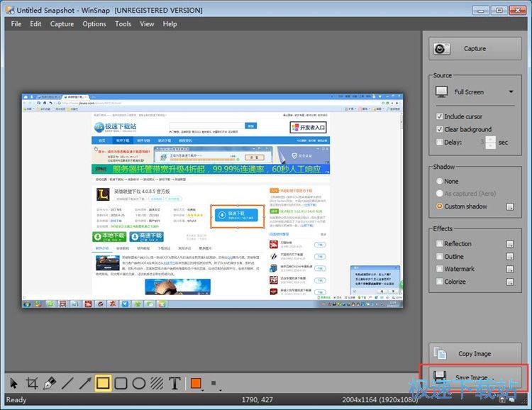
Task: Select the Pen drawing tool
Action: tap(50, 384)
